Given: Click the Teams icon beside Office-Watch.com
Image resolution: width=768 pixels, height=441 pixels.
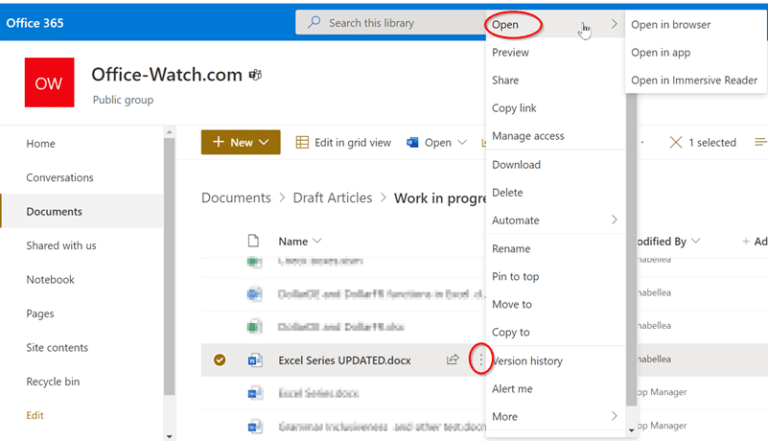Looking at the screenshot, I should (x=255, y=75).
